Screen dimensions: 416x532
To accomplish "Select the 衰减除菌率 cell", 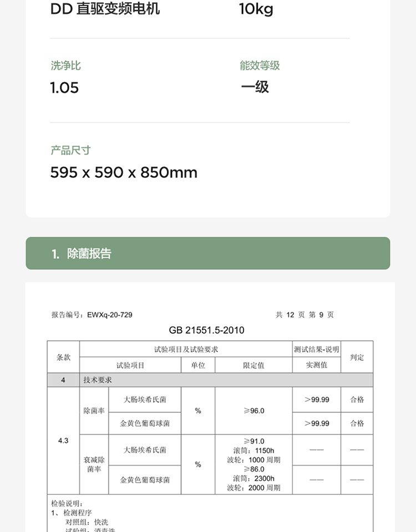I will pos(94,464).
